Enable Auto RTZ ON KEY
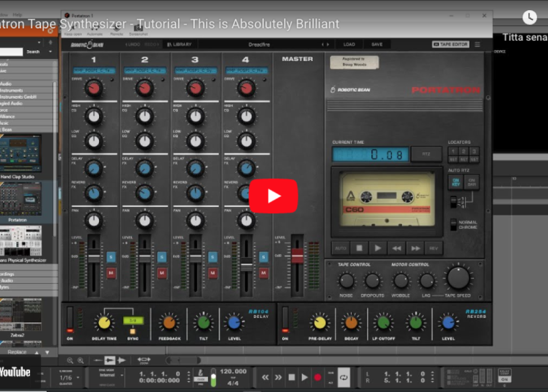The height and width of the screenshot is (392, 548). point(456,182)
